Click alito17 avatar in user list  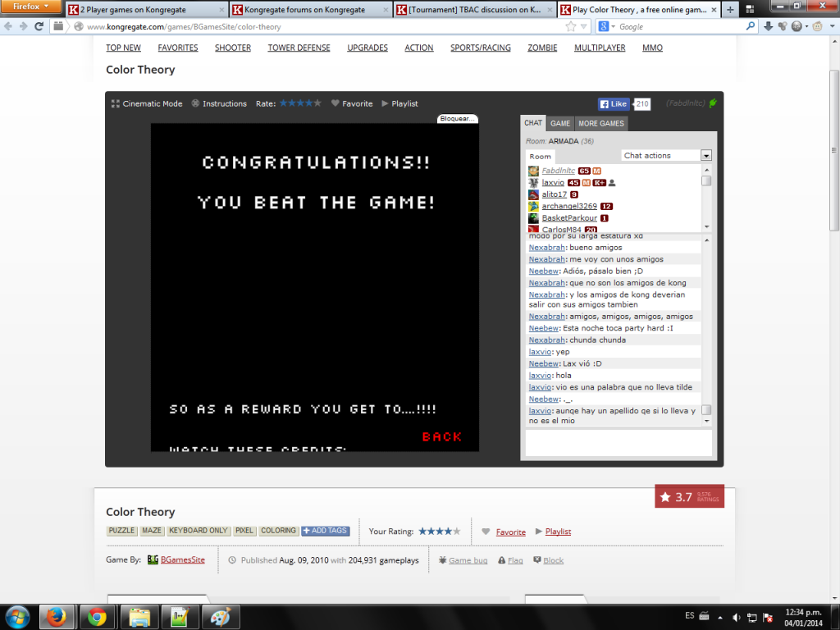click(x=533, y=194)
